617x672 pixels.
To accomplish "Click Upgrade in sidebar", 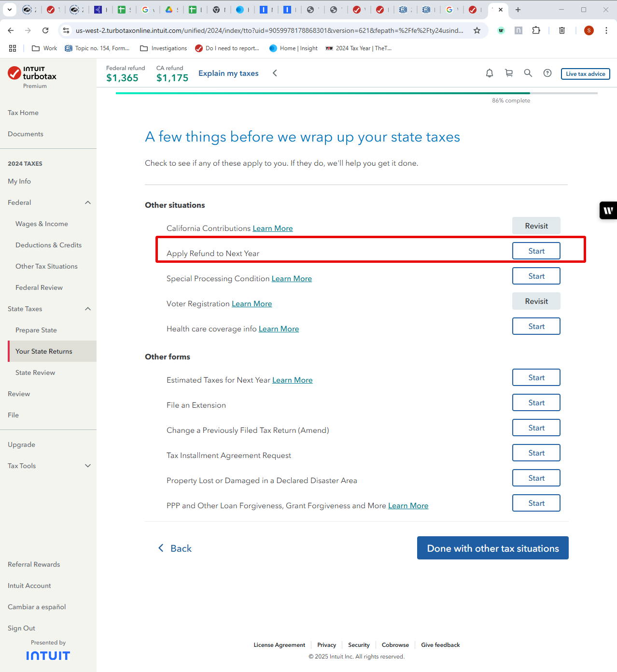I will click(x=21, y=444).
